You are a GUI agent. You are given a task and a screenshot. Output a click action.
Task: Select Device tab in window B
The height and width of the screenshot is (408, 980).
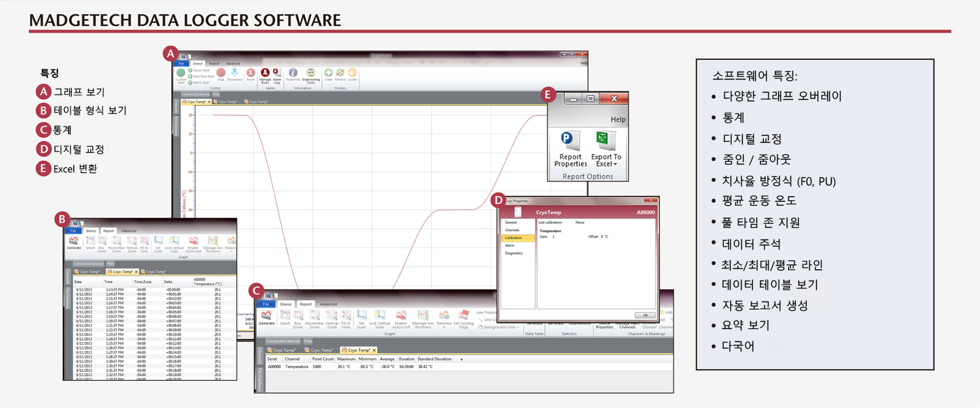point(91,230)
